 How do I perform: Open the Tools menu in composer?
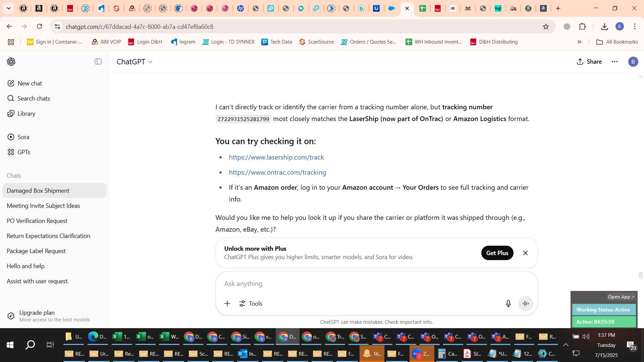click(x=251, y=304)
